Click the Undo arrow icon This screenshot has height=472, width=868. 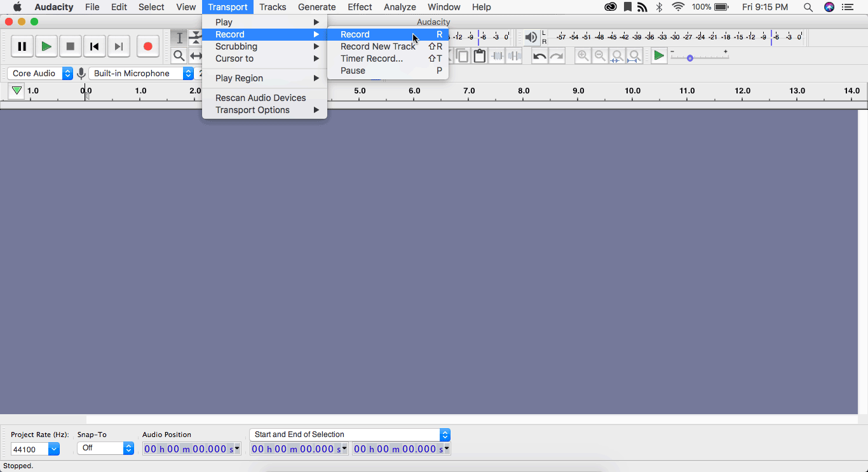click(539, 56)
